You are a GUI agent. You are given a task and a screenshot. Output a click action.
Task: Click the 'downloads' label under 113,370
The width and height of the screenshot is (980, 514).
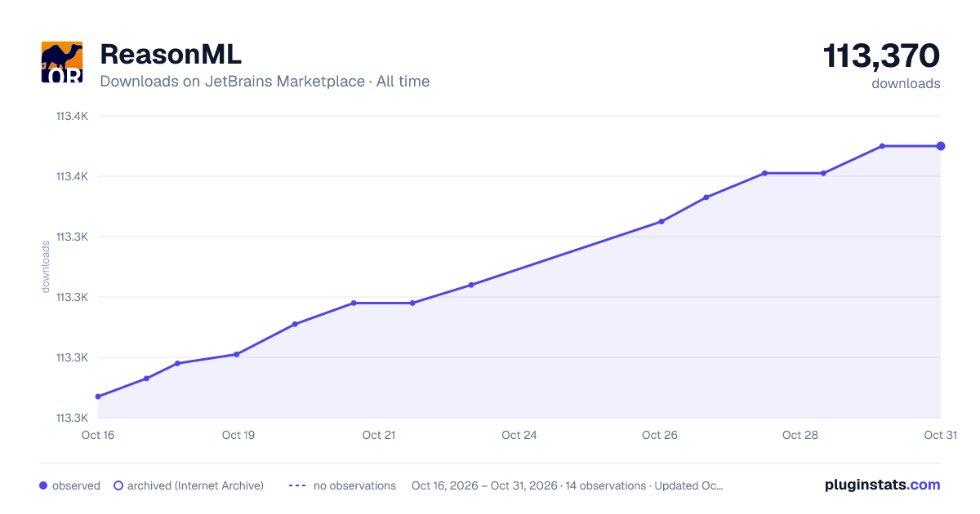906,83
